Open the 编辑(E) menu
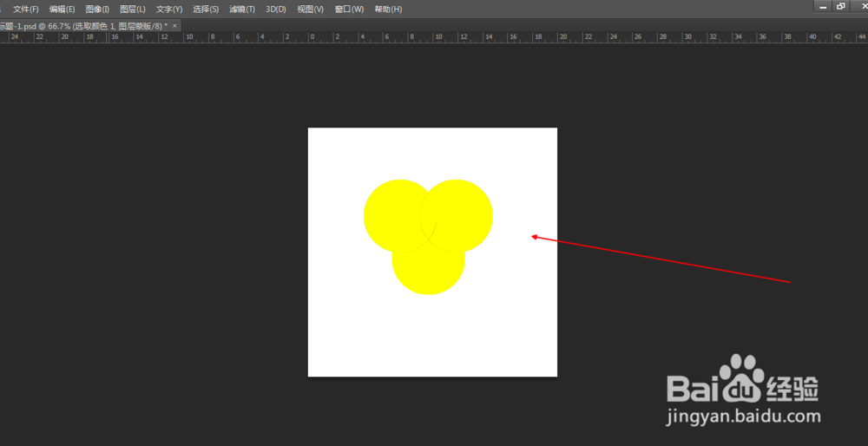868x446 pixels. point(62,10)
